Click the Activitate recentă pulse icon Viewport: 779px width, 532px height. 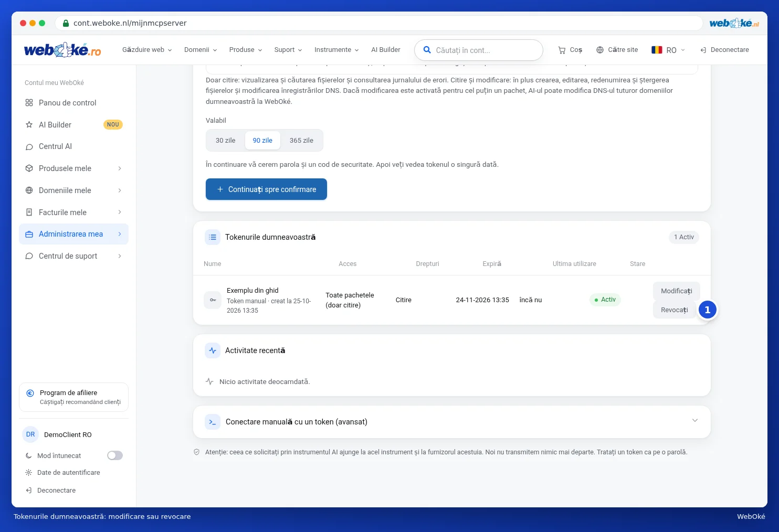[213, 350]
